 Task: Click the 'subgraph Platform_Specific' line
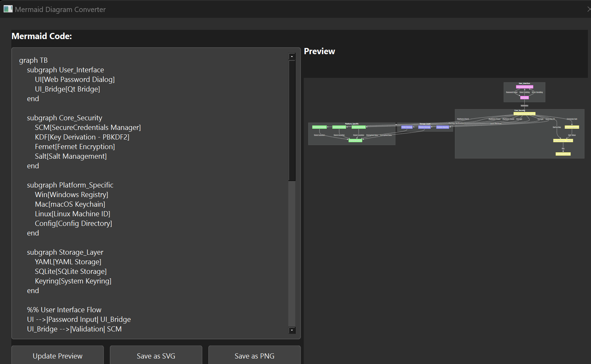tap(70, 185)
